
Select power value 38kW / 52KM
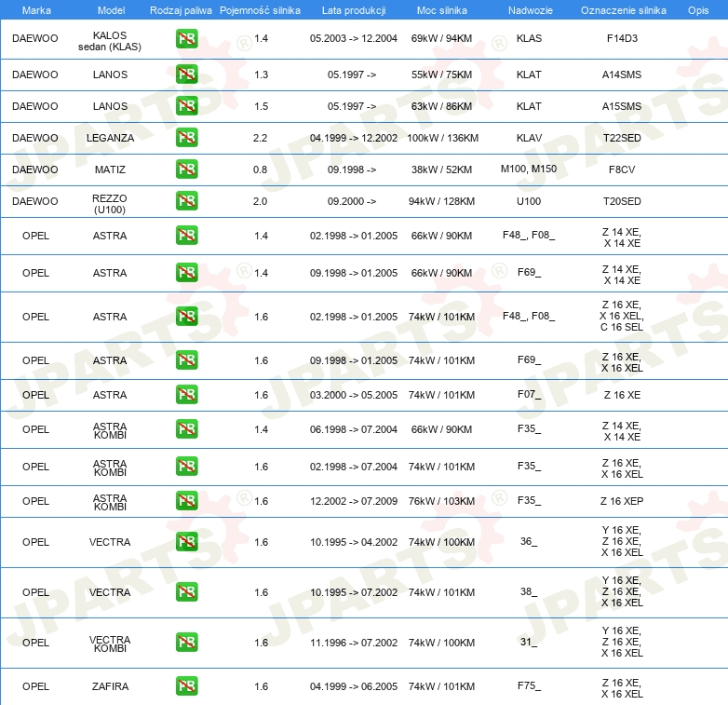coord(441,169)
